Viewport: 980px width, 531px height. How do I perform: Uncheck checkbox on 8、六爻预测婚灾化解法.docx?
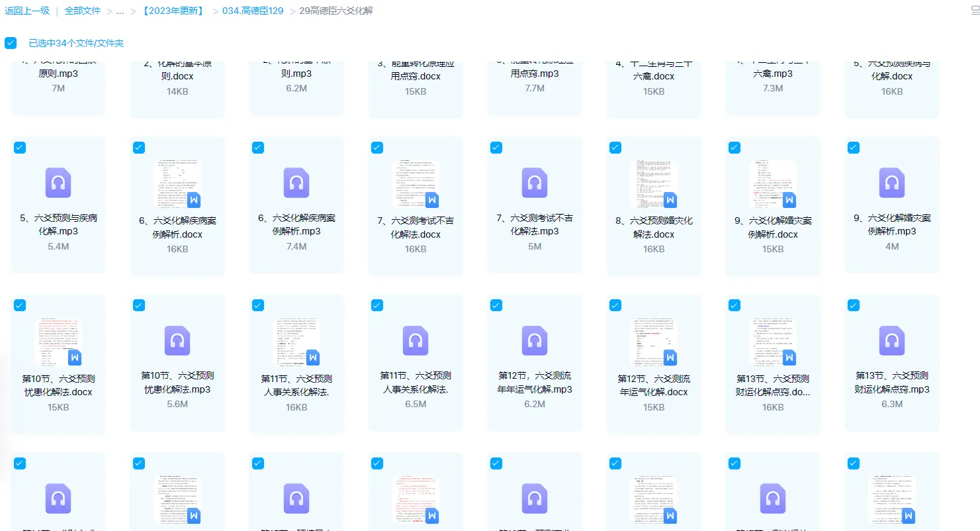(x=615, y=148)
